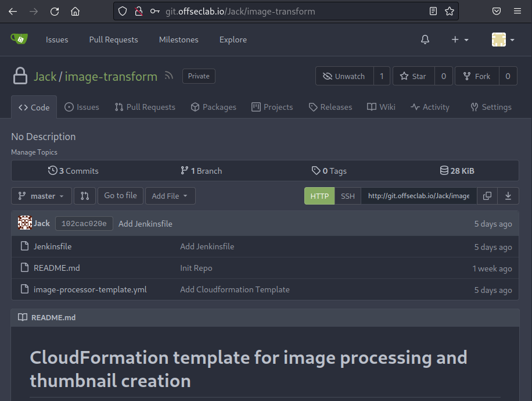Copy the clone URL with copy icon

487,196
